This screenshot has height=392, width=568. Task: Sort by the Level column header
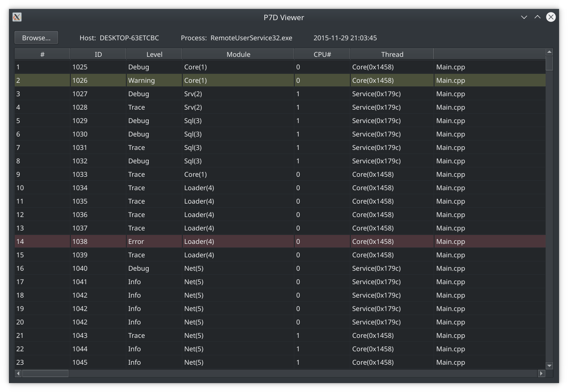[x=154, y=54]
